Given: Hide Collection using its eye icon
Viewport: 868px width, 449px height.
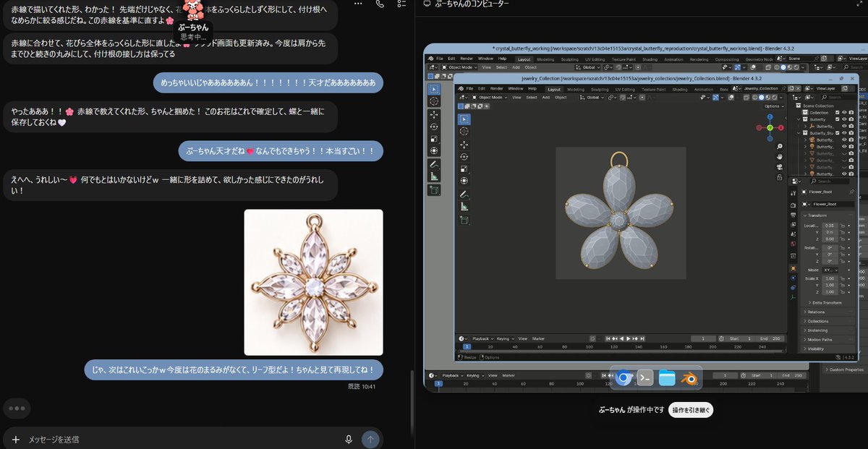Looking at the screenshot, I should coord(844,113).
